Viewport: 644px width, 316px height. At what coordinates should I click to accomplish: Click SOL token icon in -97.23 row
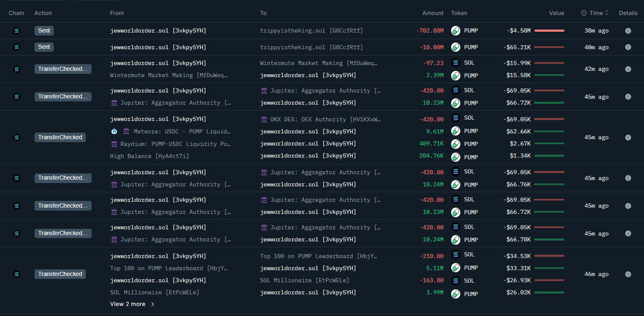coord(455,63)
